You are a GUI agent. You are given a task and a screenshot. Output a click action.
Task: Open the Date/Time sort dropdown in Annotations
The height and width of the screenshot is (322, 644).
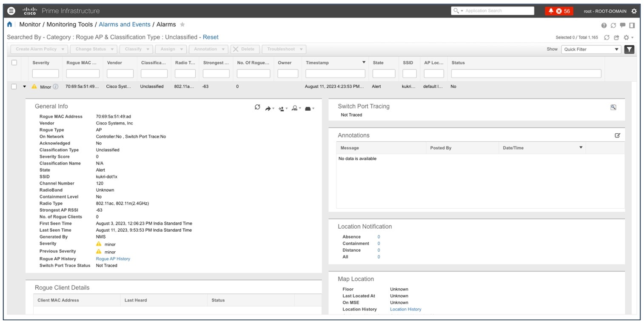pos(581,147)
